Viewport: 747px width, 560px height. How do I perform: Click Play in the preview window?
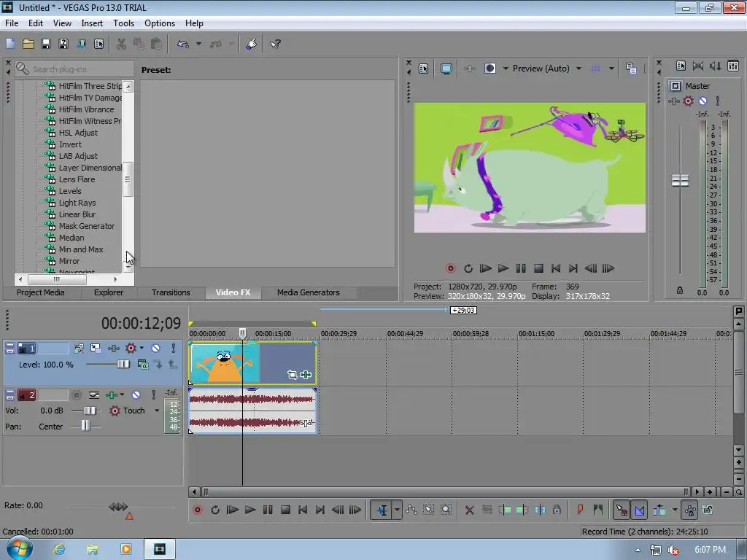pos(503,268)
